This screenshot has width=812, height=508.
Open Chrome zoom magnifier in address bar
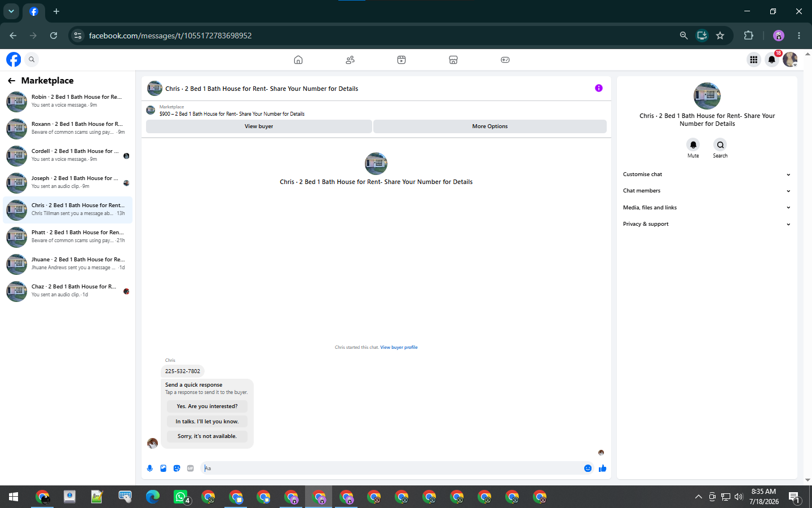683,36
